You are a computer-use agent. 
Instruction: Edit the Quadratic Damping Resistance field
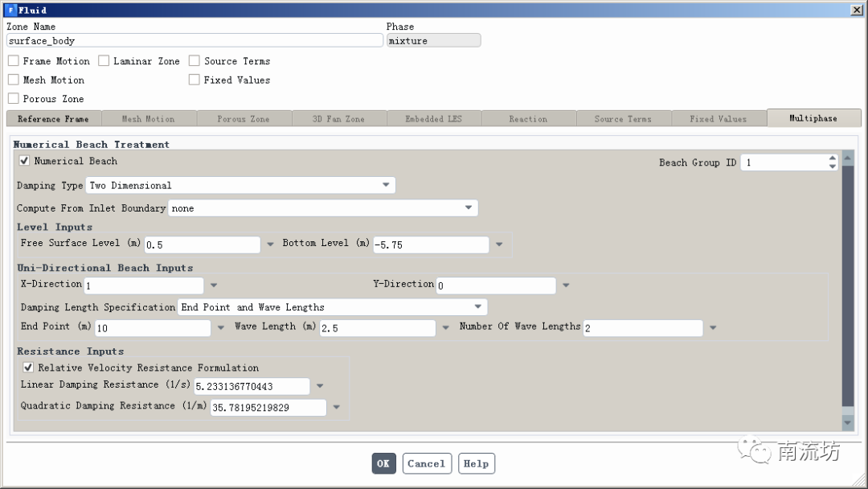pos(268,408)
